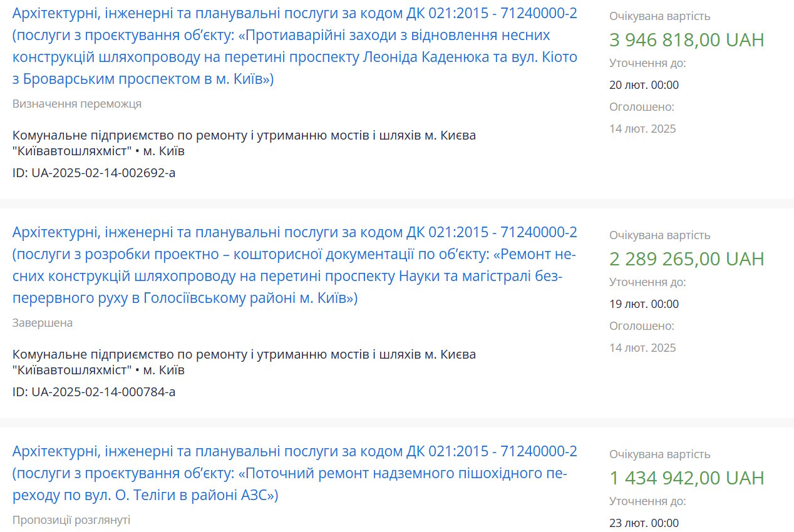794x532 pixels.
Task: Click the 3 946 818,00 UAH expected value
Action: coord(687,40)
